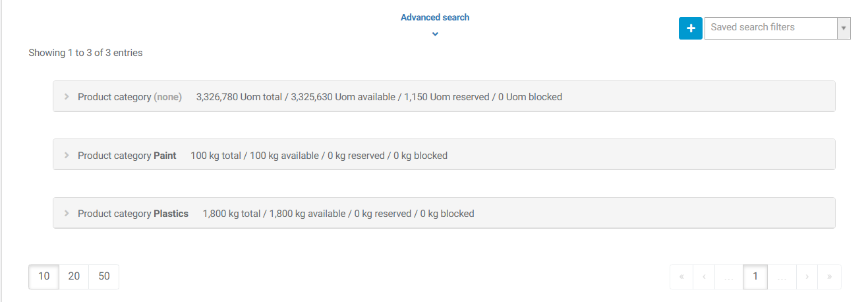Go to the next page arrow
868x302 pixels.
(x=807, y=277)
